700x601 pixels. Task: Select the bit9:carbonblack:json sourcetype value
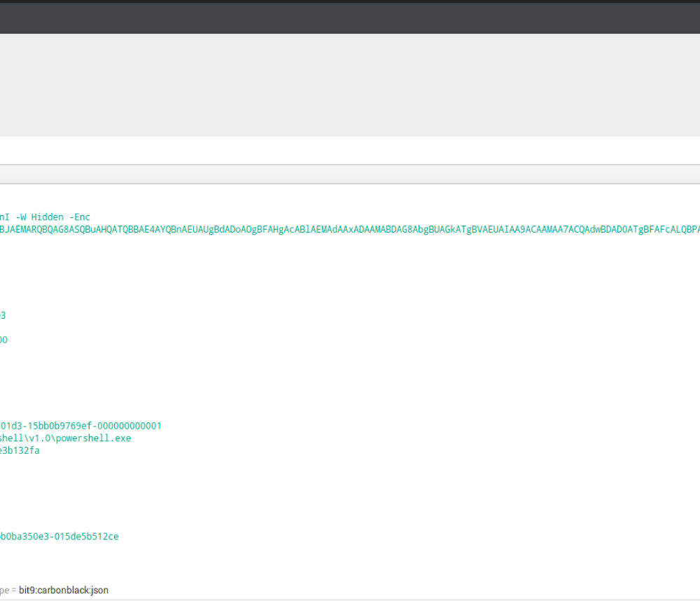click(64, 590)
